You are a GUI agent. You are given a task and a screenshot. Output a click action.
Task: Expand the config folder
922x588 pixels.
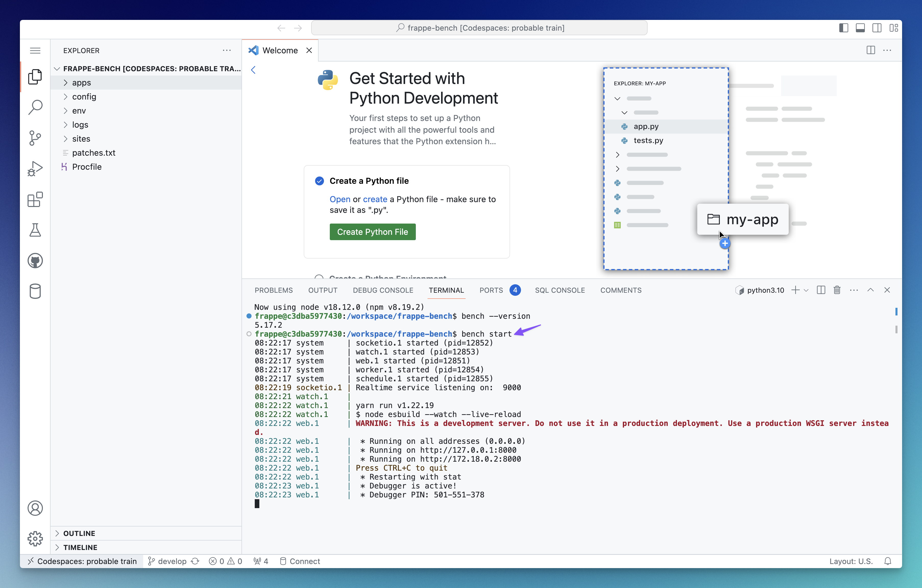(x=146, y=96)
